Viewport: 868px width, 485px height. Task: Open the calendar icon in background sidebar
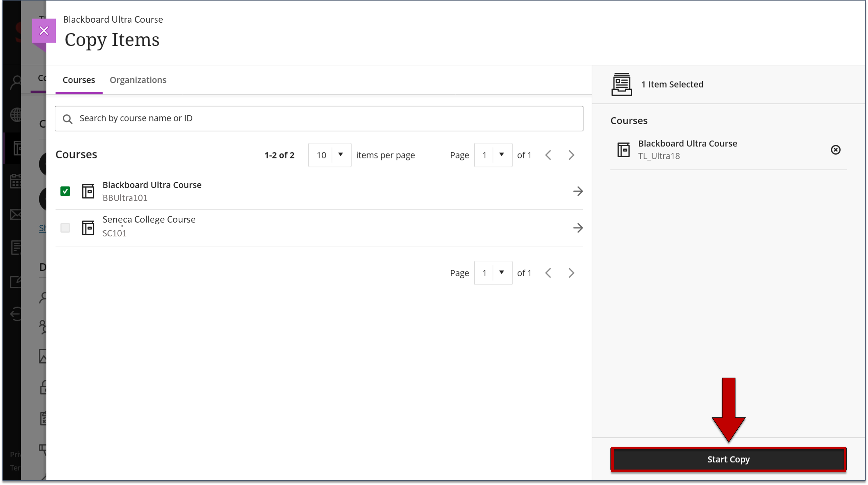coord(15,181)
